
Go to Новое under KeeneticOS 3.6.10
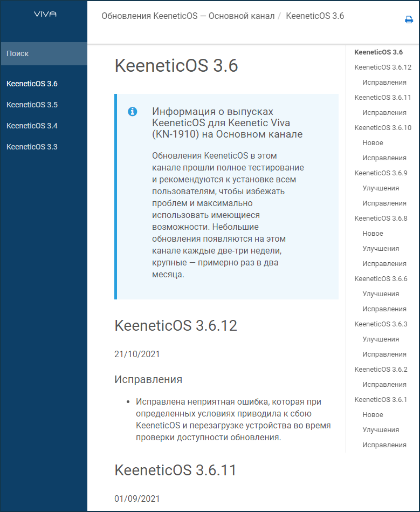pyautogui.click(x=373, y=142)
